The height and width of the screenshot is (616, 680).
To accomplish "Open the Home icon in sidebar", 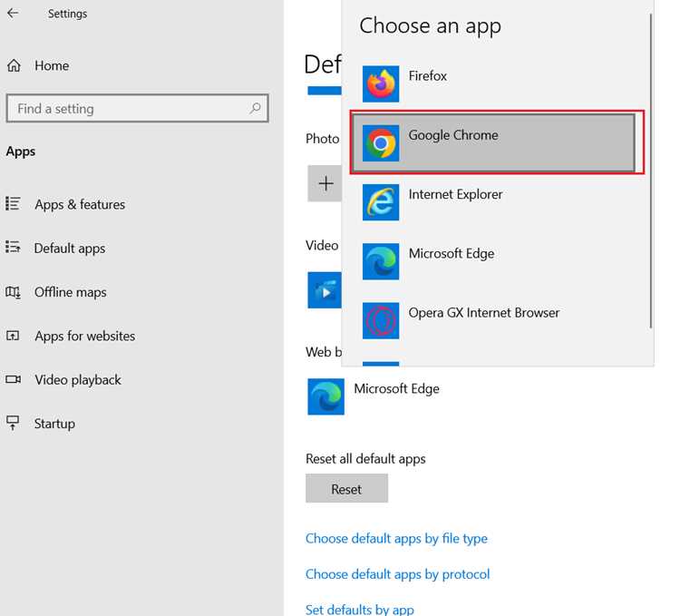I will pyautogui.click(x=14, y=65).
